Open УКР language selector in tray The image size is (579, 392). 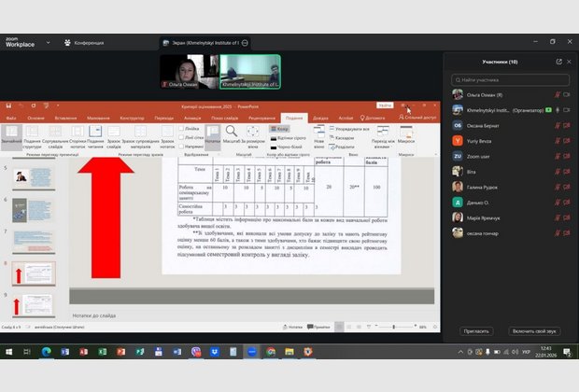click(x=526, y=352)
